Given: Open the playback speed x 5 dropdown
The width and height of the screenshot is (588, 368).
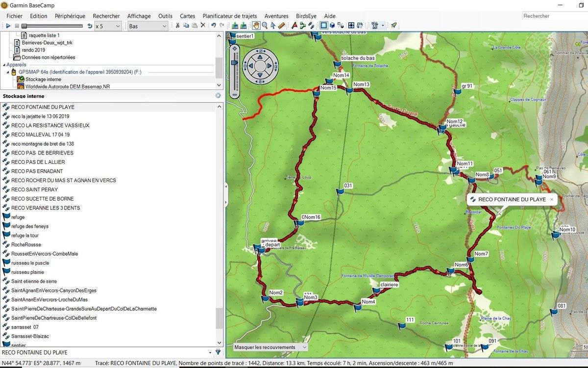Looking at the screenshot, I should tap(108, 26).
